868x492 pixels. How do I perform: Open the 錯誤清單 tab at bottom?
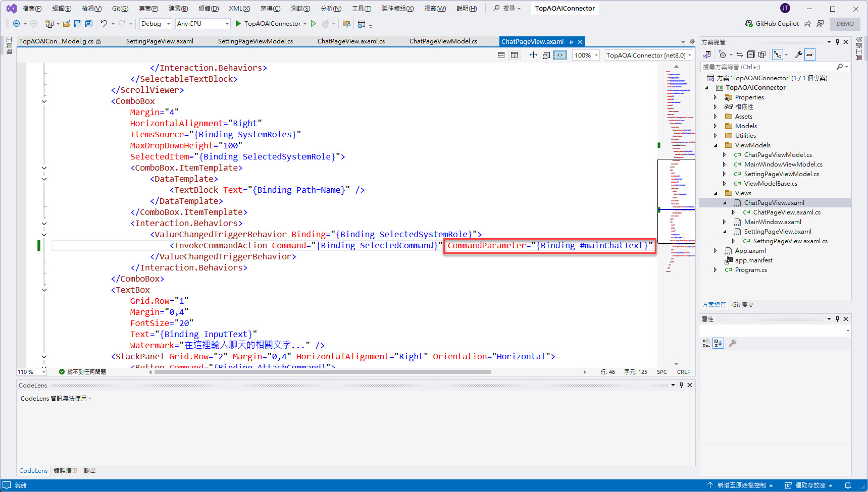[x=66, y=471]
